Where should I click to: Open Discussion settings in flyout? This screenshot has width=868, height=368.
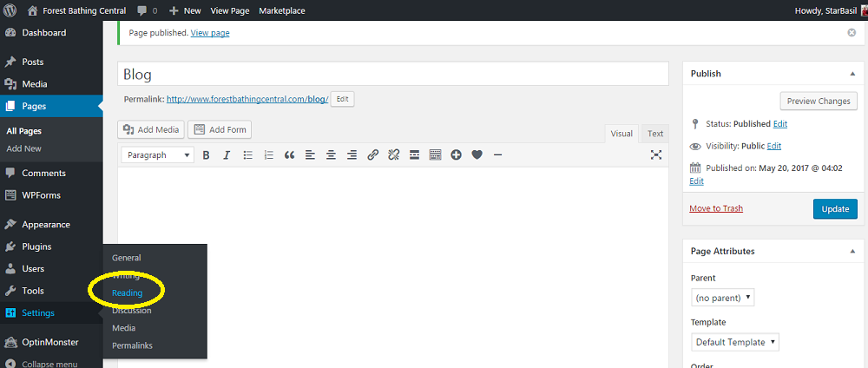pos(132,311)
